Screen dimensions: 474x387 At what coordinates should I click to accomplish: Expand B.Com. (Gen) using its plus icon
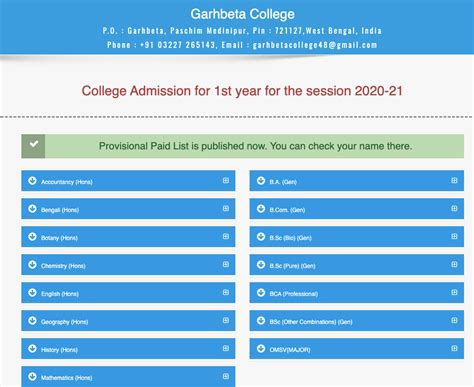coord(454,208)
